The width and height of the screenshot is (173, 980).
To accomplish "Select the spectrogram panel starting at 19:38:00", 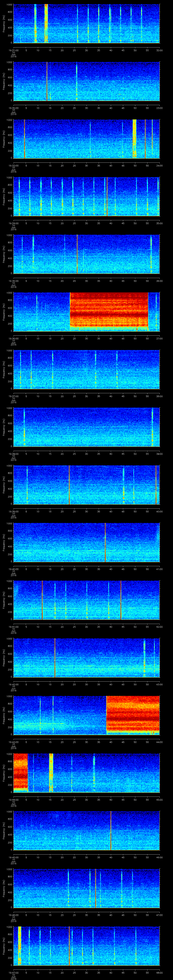I will point(87,427).
